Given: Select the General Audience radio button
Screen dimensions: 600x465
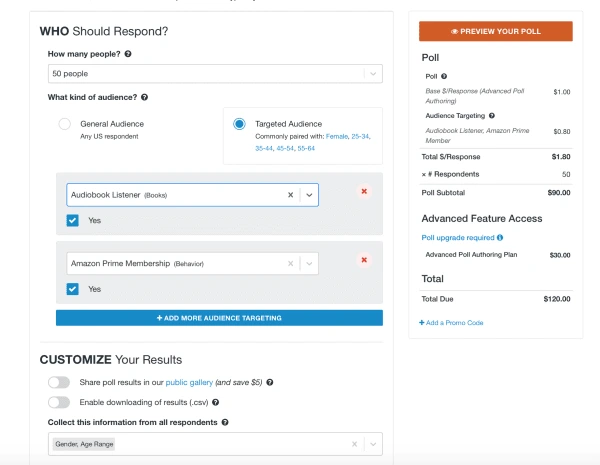Looking at the screenshot, I should click(64, 124).
